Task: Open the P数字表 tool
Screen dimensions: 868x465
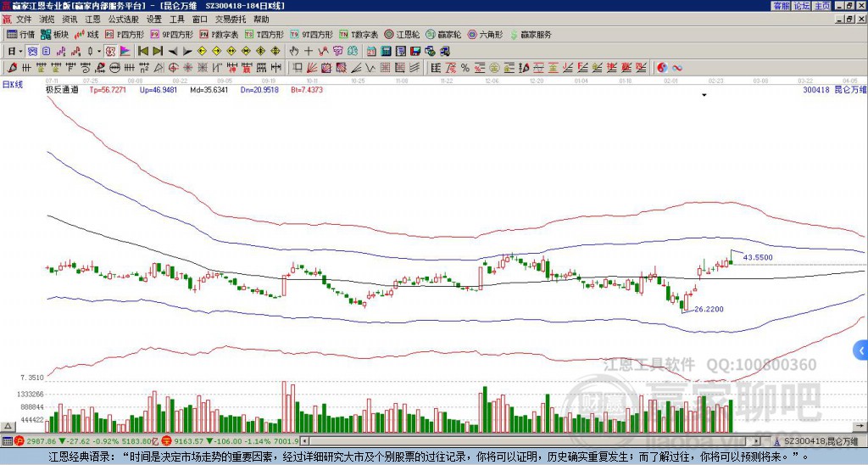Action: (219, 34)
